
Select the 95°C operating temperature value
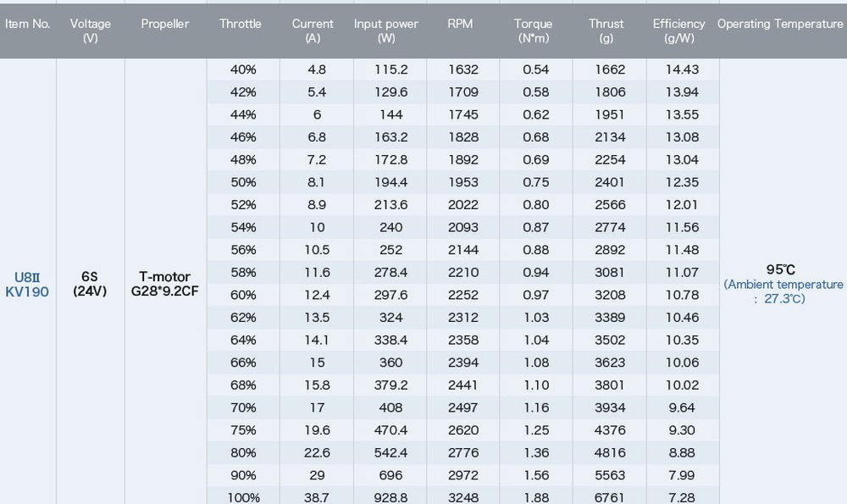tap(780, 269)
